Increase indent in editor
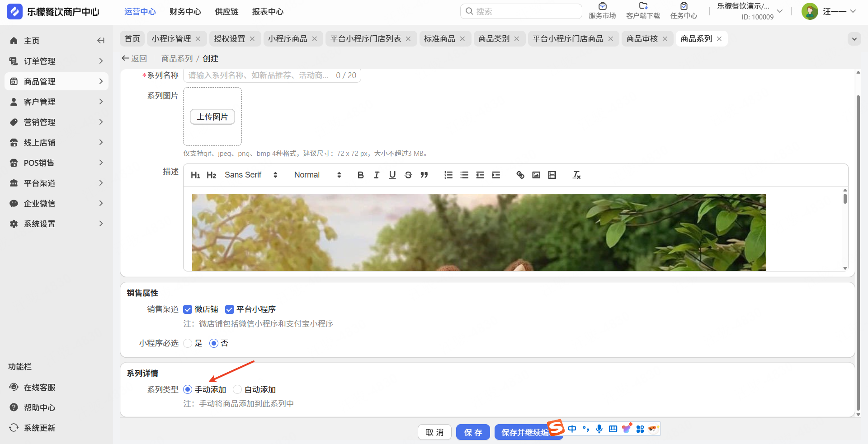 pyautogui.click(x=496, y=175)
